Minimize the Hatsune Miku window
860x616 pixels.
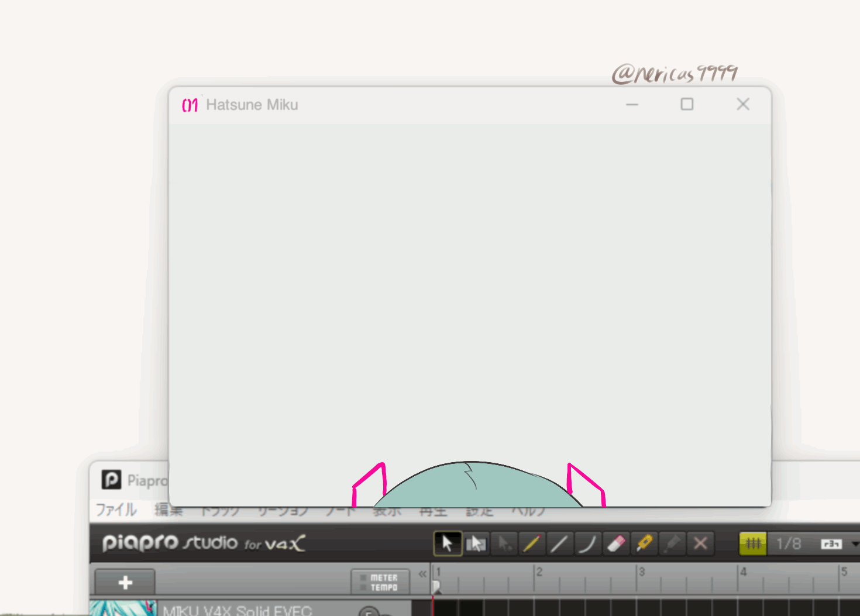[632, 104]
